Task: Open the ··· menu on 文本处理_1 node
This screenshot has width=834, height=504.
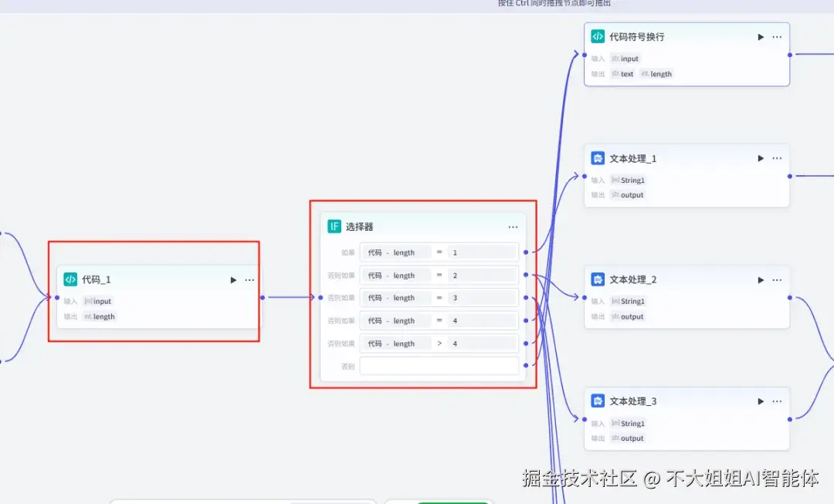Action: pos(777,157)
